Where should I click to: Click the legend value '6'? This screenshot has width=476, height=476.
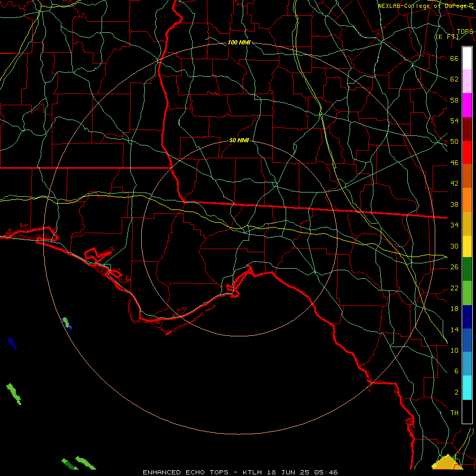click(456, 371)
